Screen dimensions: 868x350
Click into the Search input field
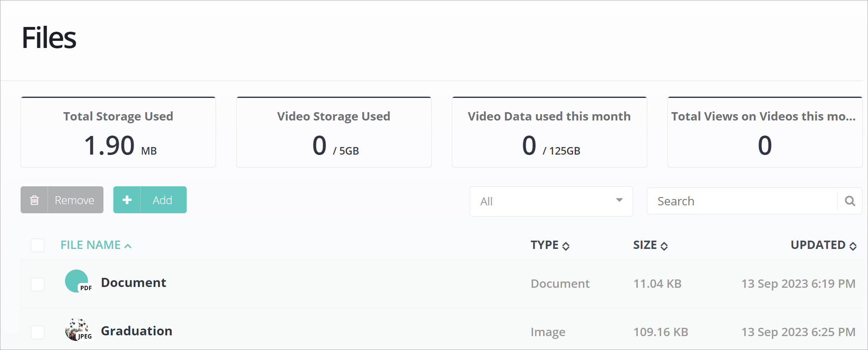[741, 201]
